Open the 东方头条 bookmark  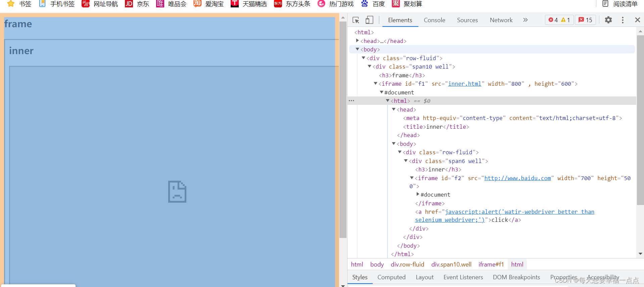click(292, 4)
